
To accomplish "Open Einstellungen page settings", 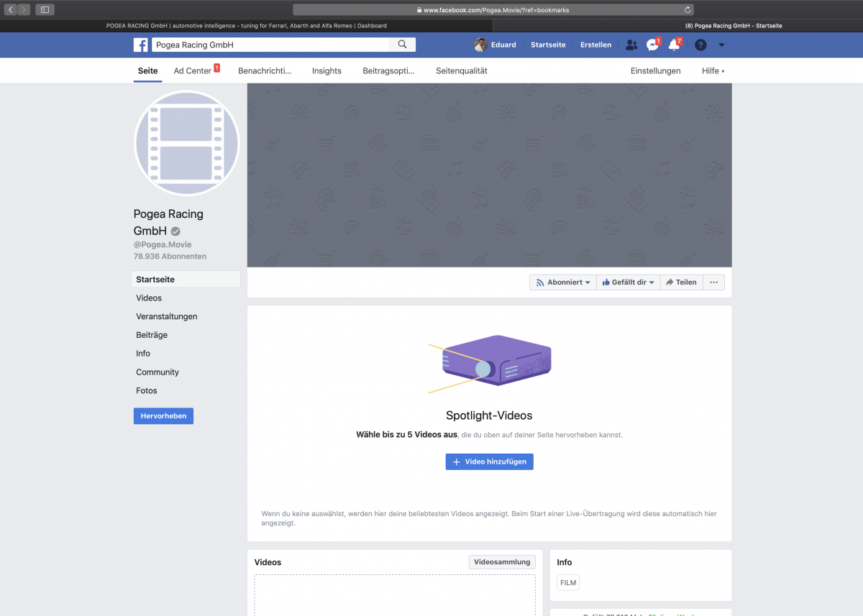I will coord(655,70).
